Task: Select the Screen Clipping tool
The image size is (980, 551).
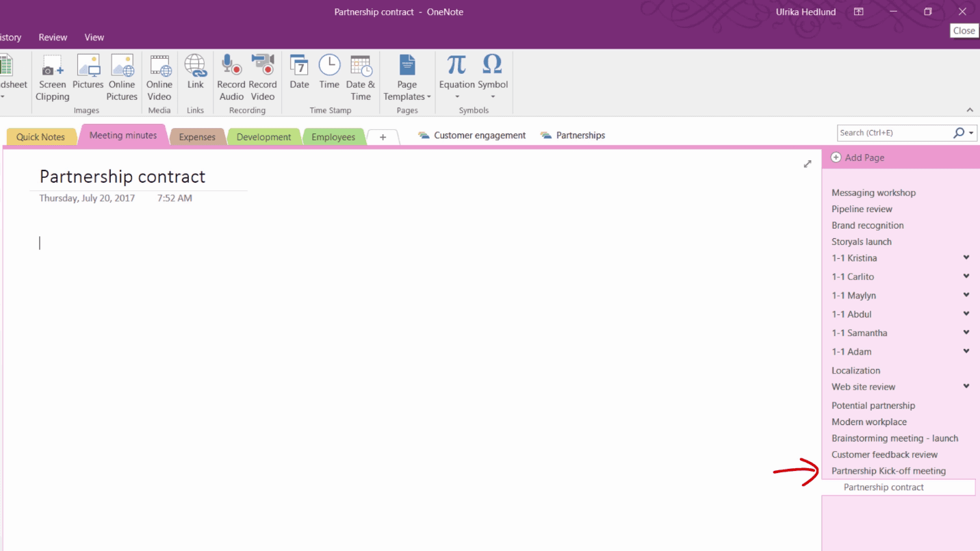Action: [52, 75]
